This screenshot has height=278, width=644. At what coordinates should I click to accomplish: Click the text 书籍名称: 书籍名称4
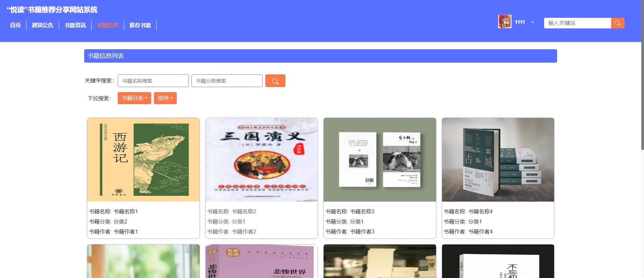click(x=468, y=212)
